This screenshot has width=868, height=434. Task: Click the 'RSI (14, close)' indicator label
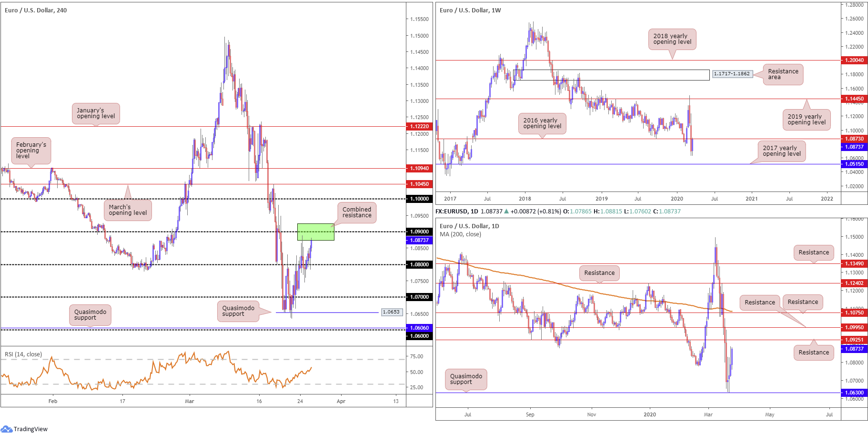click(x=23, y=354)
